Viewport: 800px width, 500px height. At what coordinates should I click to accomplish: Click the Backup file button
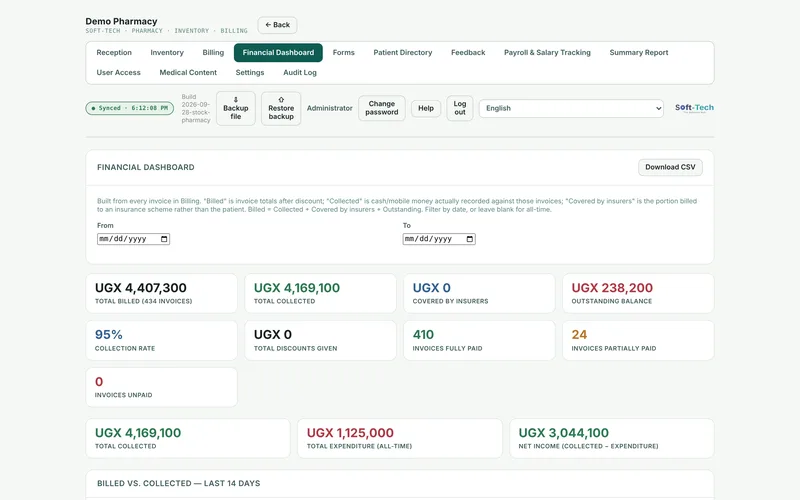235,108
